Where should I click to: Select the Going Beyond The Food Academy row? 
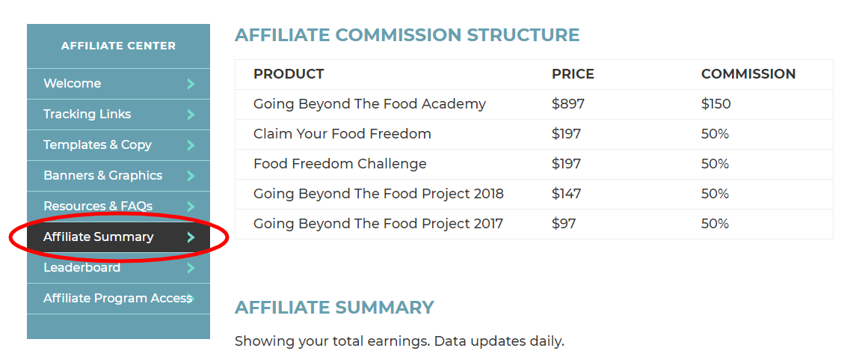[534, 104]
